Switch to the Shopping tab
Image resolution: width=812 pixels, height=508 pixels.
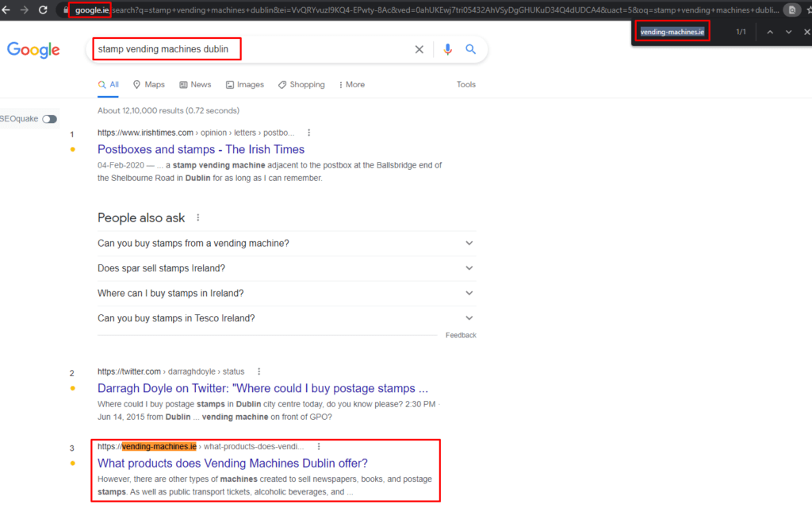click(301, 84)
